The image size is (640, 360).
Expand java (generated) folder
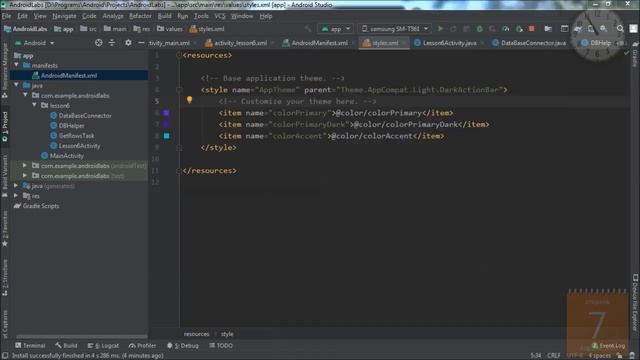pyautogui.click(x=16, y=186)
